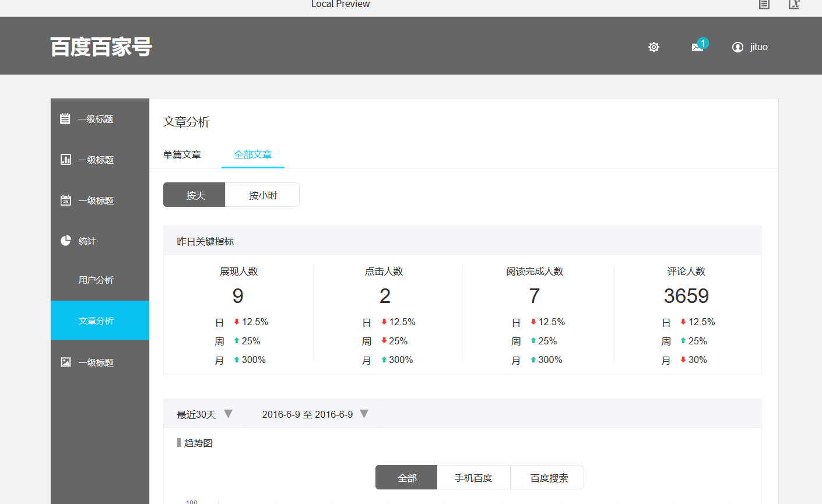The height and width of the screenshot is (504, 822).
Task: Click the variables x icon in preview bar
Action: coord(794,4)
